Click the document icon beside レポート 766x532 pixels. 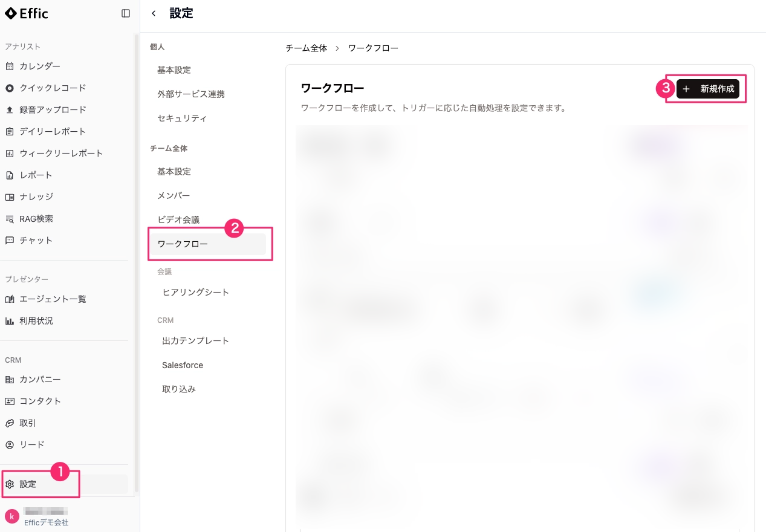(10, 175)
